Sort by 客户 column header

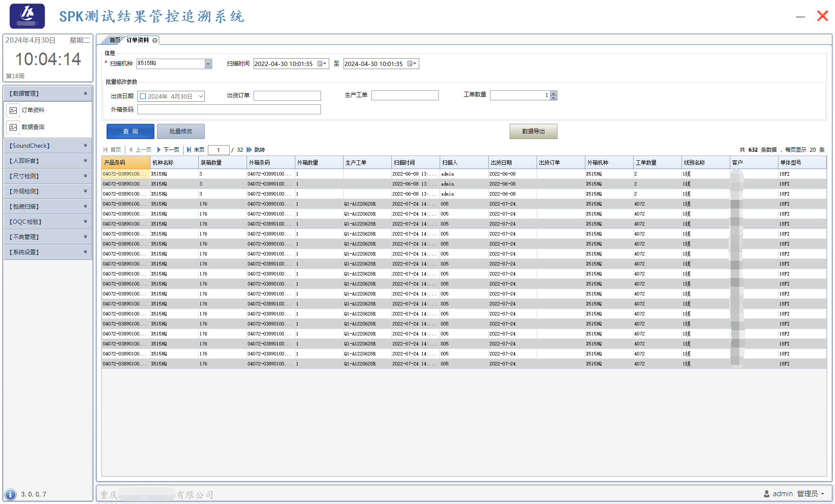point(754,162)
